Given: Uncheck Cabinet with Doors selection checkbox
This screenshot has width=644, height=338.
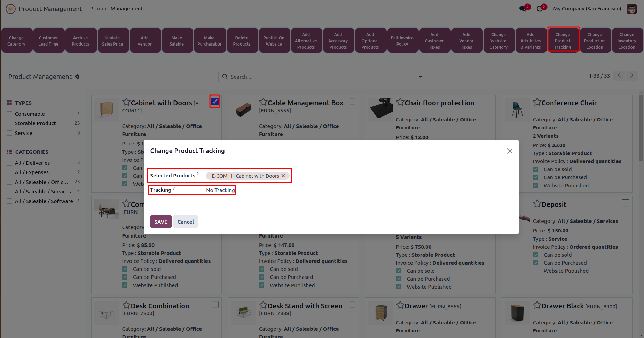Looking at the screenshot, I should coord(215,102).
